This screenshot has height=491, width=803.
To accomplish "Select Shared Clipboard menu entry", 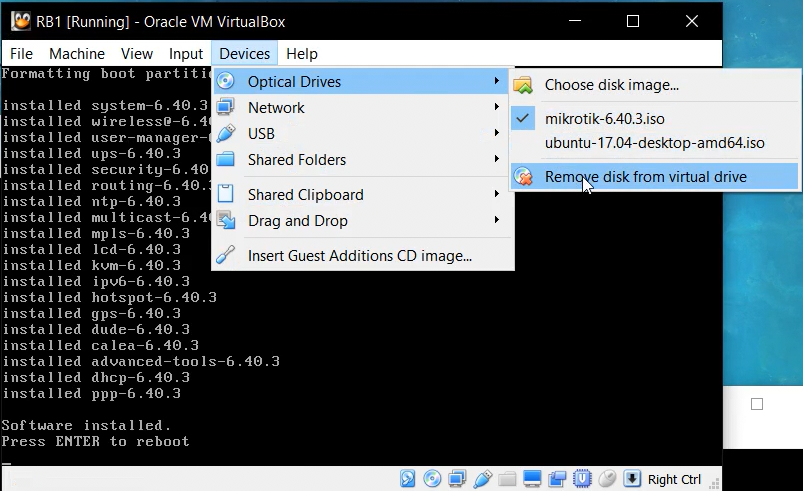I will (361, 195).
